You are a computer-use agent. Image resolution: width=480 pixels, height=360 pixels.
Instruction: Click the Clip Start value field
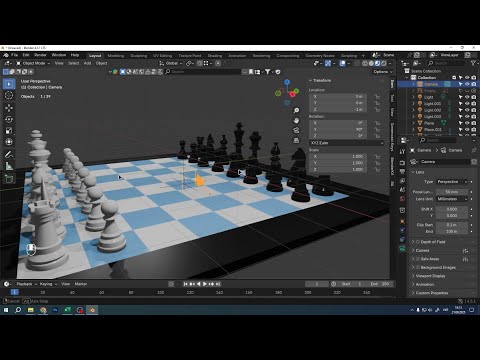[x=452, y=225]
